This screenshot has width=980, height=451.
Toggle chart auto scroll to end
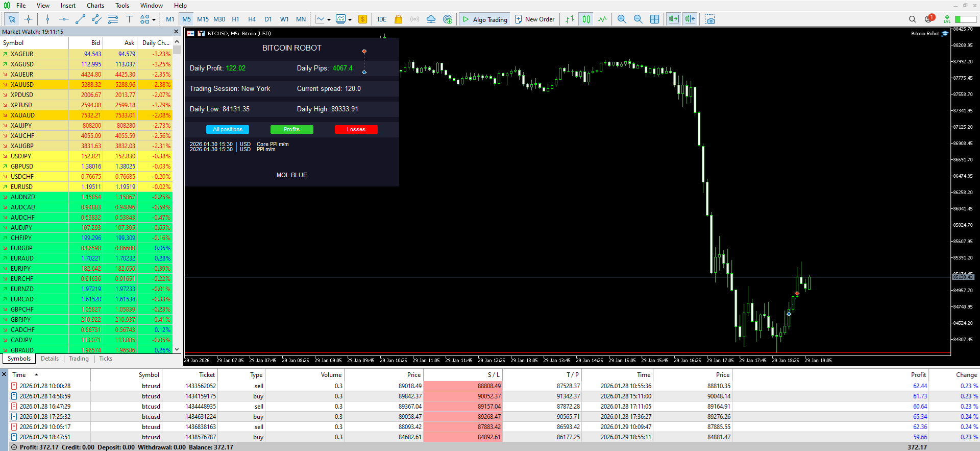tap(674, 19)
